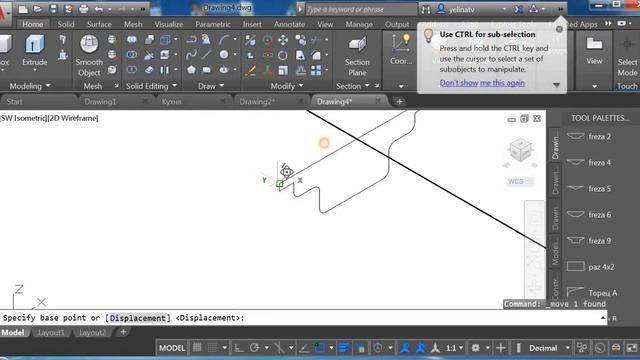This screenshot has width=640, height=360.
Task: Open the Annotate ribbon tab
Action: (289, 24)
